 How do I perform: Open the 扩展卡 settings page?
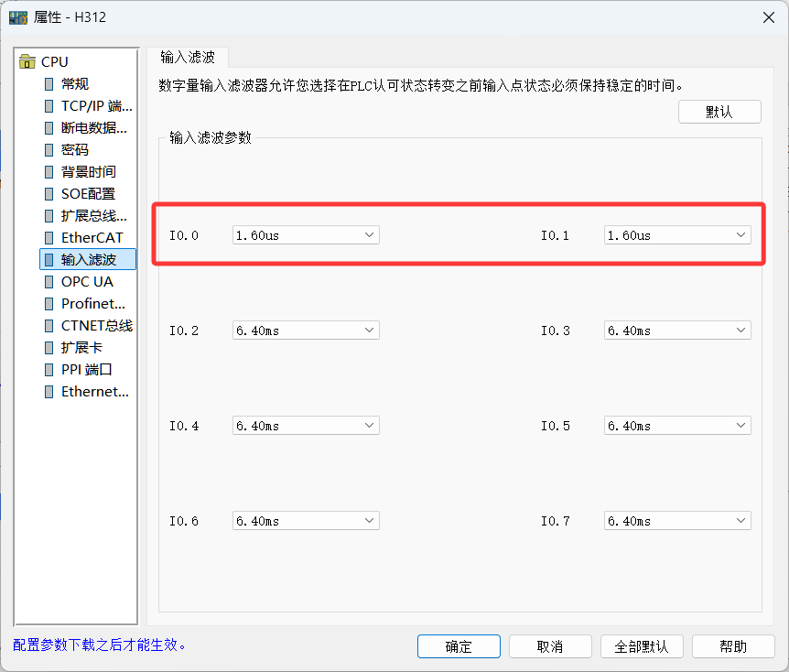[81, 347]
